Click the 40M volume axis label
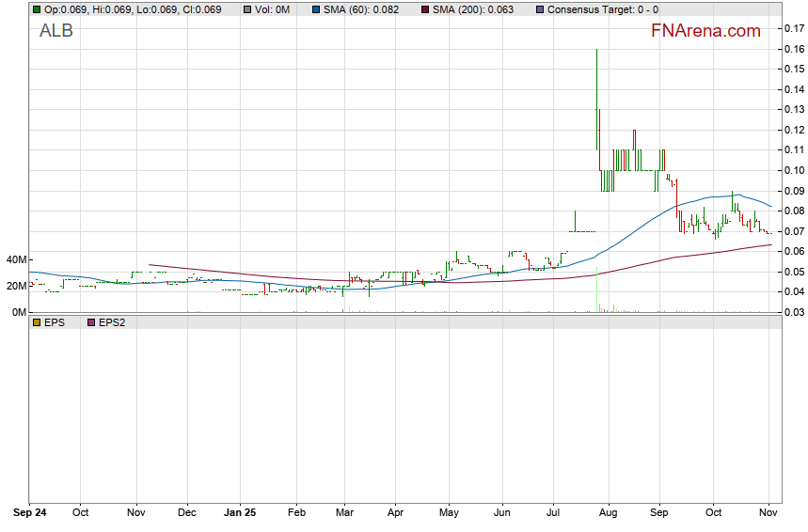 click(14, 260)
